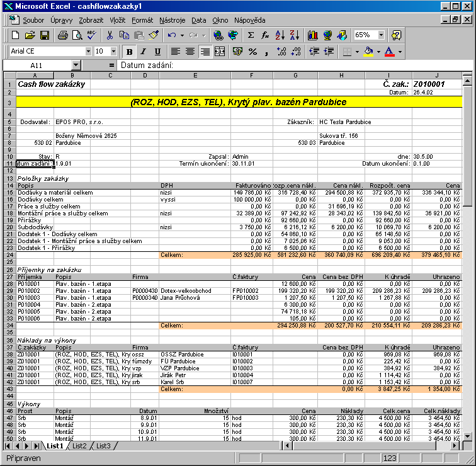Click the AutoSum sigma icon
The width and height of the screenshot is (476, 466).
tap(251, 35)
